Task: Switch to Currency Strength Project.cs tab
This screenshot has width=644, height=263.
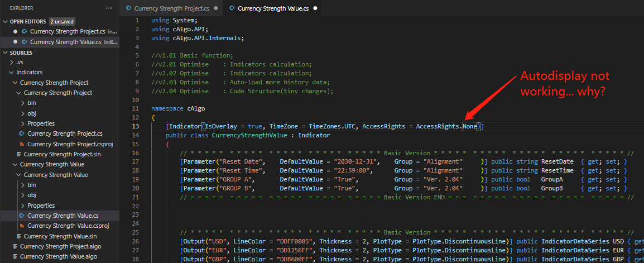Action: 172,8
